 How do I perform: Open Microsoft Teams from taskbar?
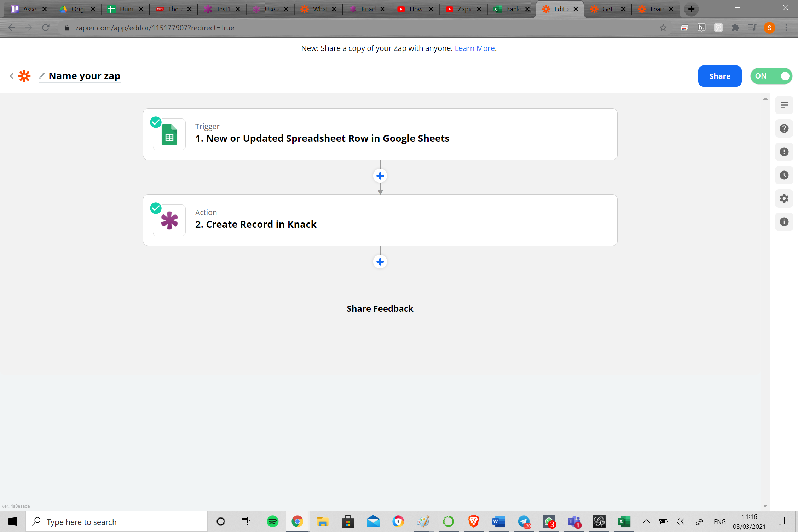574,521
